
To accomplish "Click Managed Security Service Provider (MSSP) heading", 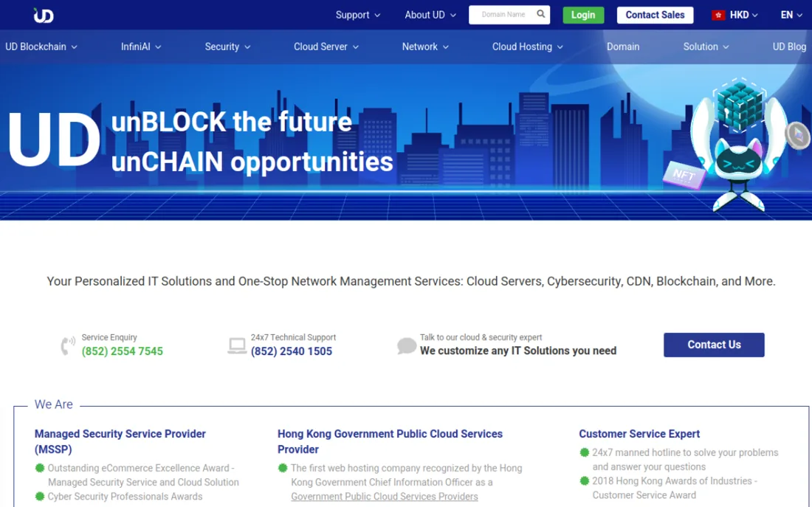I will (120, 441).
